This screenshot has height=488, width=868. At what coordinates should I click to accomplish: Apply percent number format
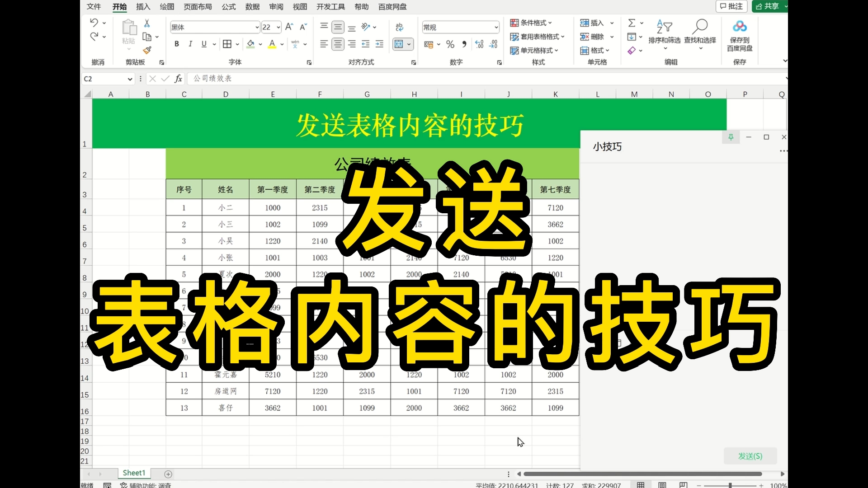(450, 44)
